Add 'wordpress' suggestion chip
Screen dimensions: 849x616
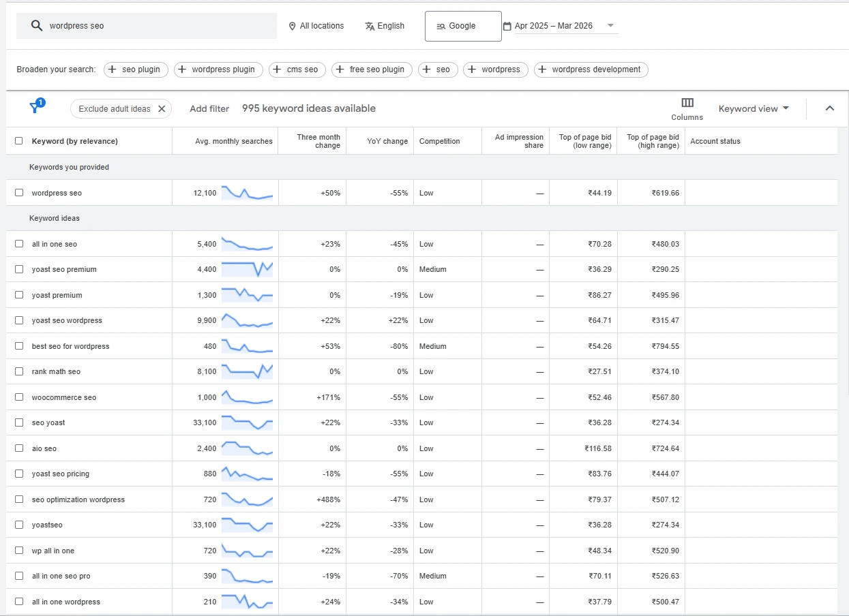tap(496, 70)
